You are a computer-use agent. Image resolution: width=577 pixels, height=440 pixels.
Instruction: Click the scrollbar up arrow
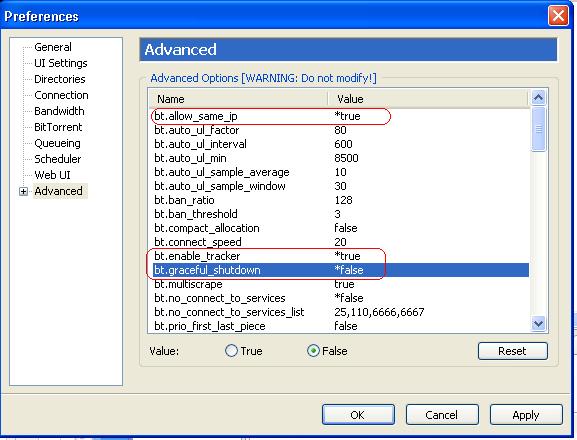538,97
